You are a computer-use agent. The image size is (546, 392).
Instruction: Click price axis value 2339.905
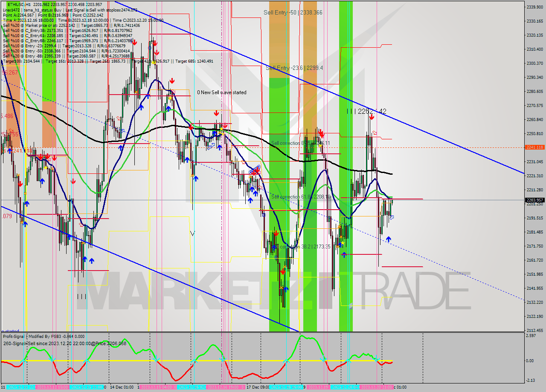535,7
